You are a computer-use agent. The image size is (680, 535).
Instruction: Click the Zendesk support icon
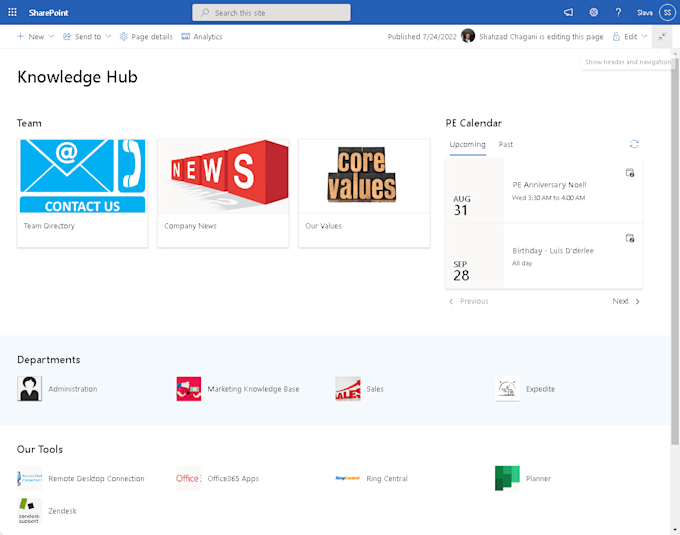click(29, 511)
